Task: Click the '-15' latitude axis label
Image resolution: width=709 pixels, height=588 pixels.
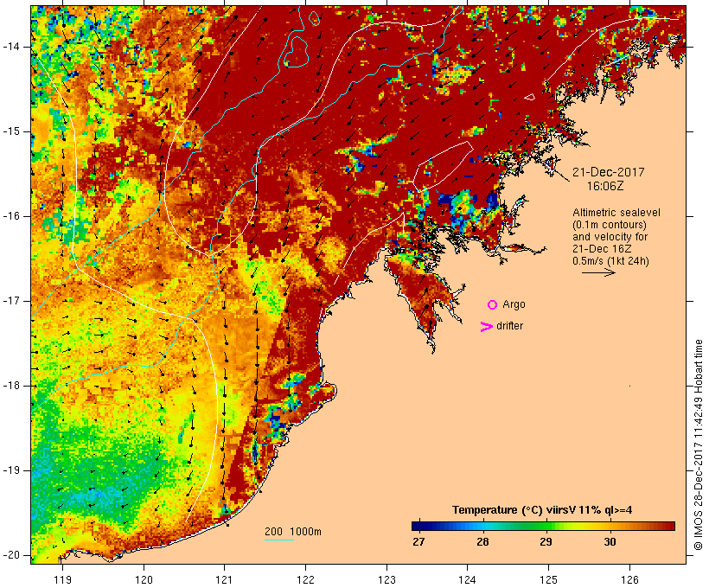Action: tap(11, 131)
